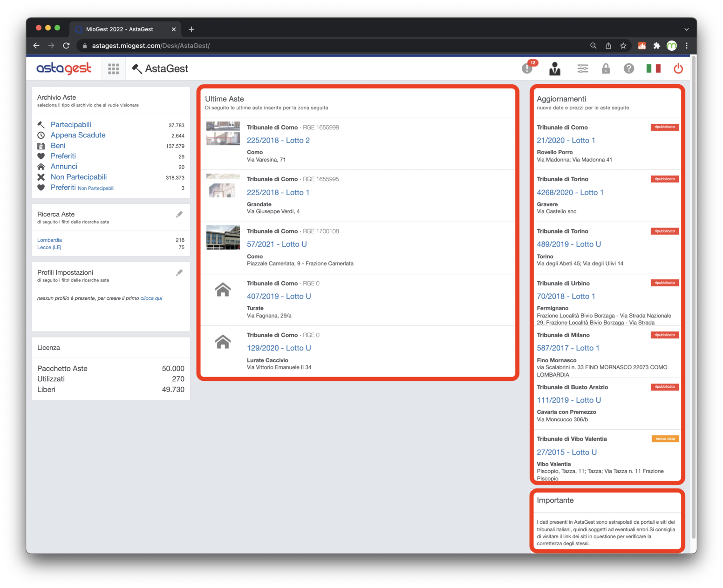Viewport: 723px width, 588px height.
Task: Open auction 407/2019 - Lotto U
Action: [x=279, y=297]
